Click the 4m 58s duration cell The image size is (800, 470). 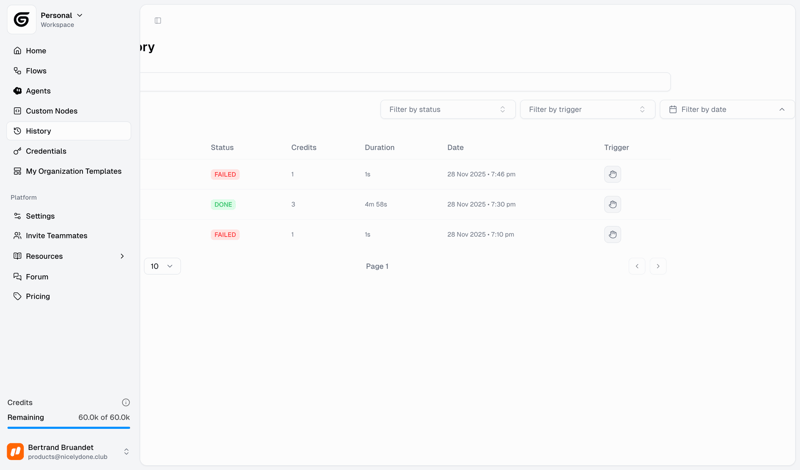point(376,205)
